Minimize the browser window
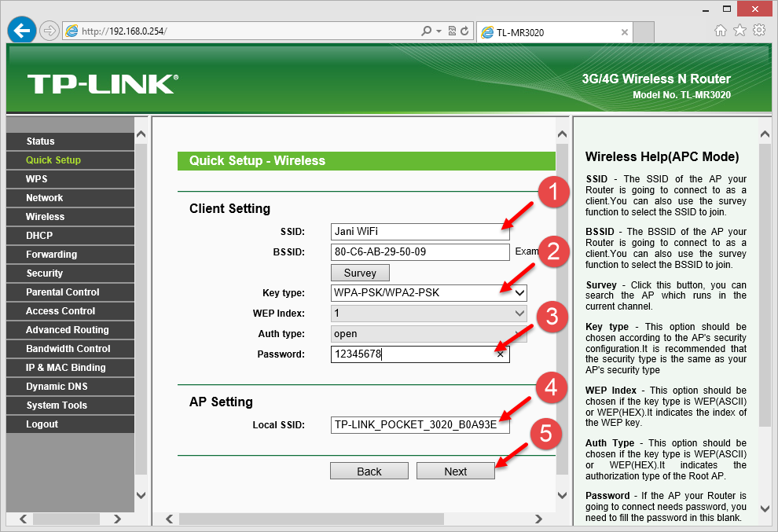The height and width of the screenshot is (532, 778). (706, 9)
